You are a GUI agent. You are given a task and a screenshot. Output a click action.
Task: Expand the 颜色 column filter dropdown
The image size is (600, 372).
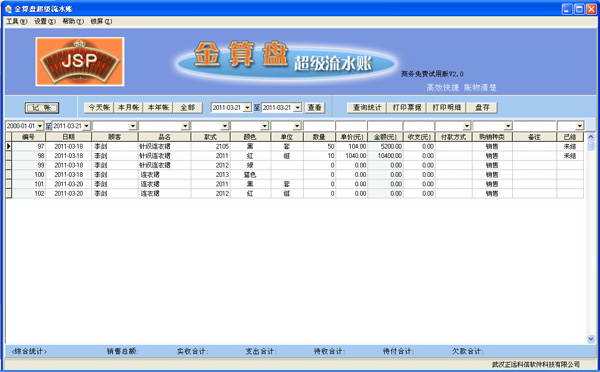(265, 126)
